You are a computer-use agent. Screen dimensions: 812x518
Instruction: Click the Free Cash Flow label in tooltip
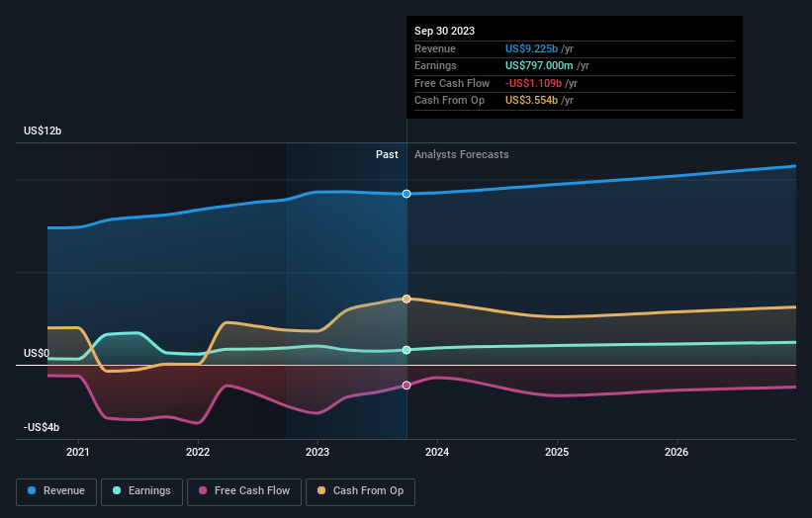click(452, 83)
